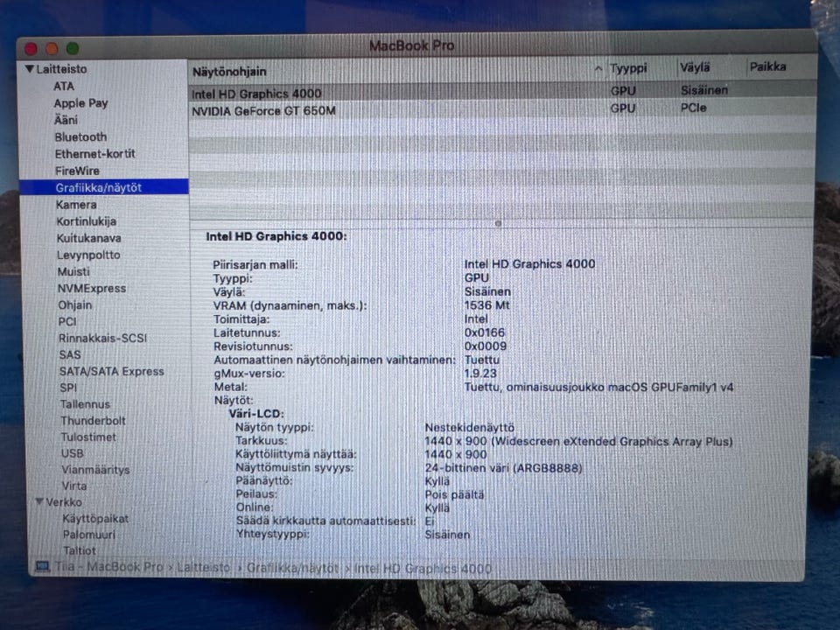
Task: Select Palomuuri under Verkko
Action: point(89,535)
